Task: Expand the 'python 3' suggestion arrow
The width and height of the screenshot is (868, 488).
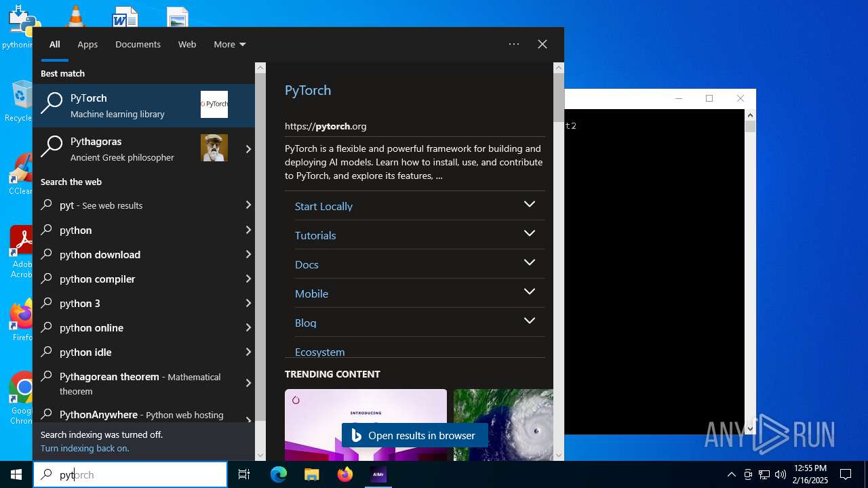Action: click(248, 303)
